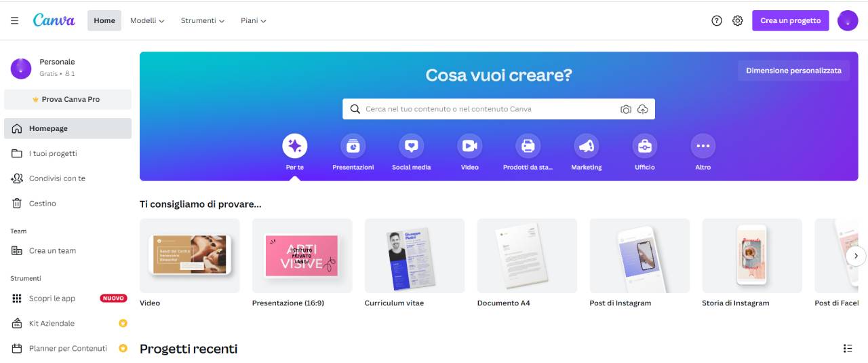This screenshot has width=868, height=363.
Task: Open the Ufficio briefcase icon
Action: [644, 146]
